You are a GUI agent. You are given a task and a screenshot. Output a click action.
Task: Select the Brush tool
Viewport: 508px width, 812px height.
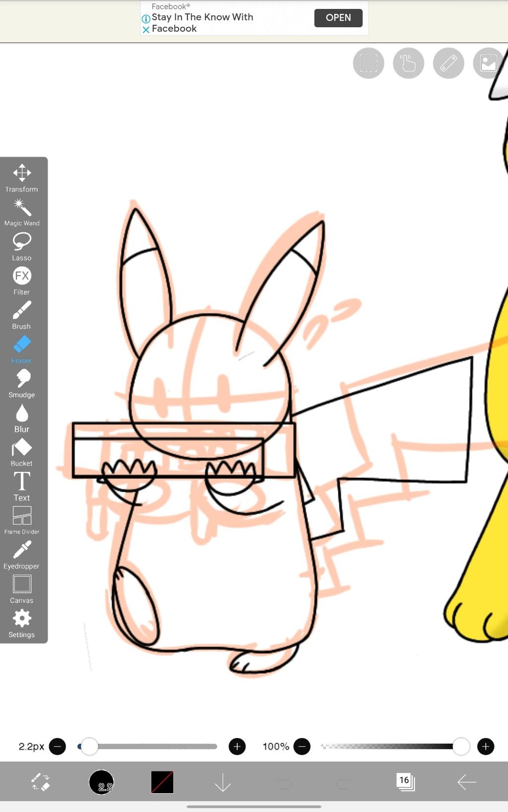pos(22,315)
